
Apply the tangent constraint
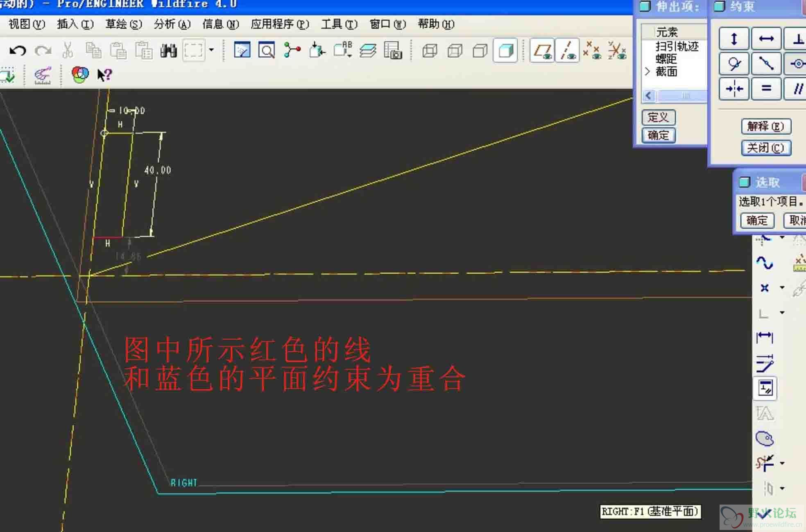pyautogui.click(x=734, y=64)
